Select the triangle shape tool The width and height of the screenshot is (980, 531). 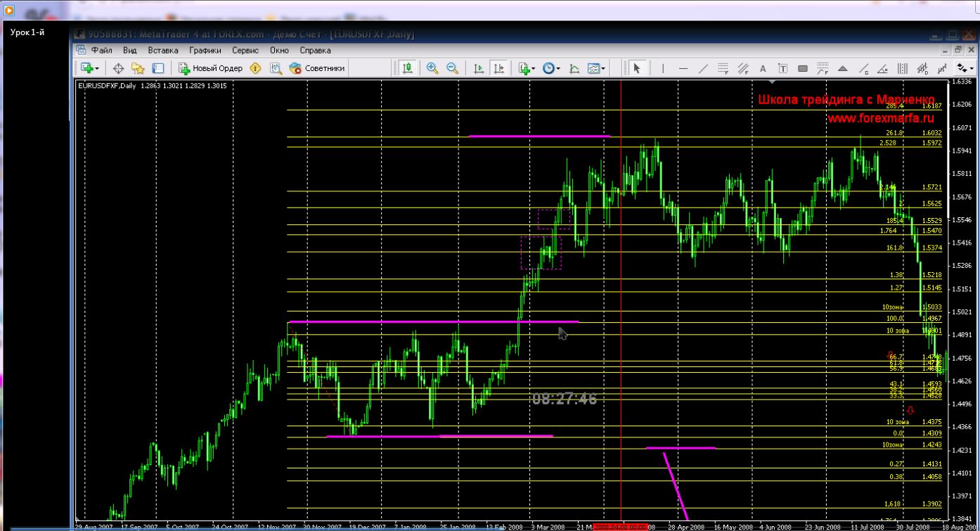[x=842, y=68]
